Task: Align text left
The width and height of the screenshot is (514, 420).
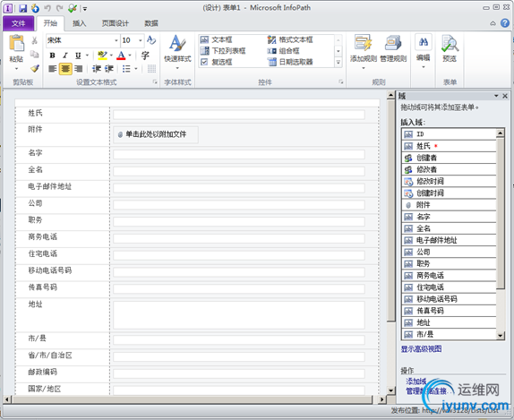Action: 53,69
